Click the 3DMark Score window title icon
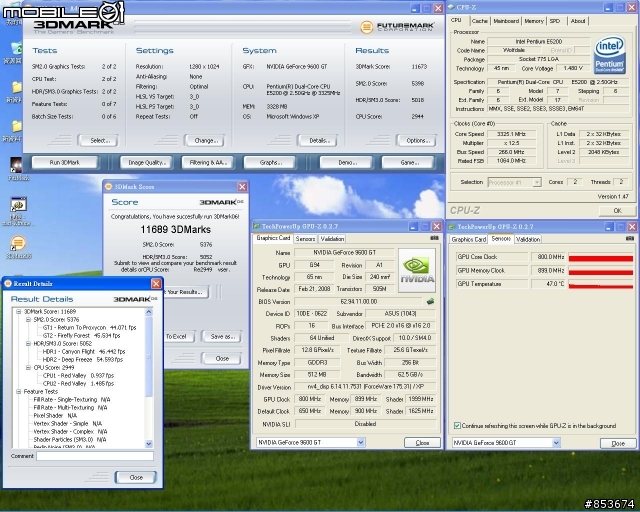640x512 pixels. point(109,187)
